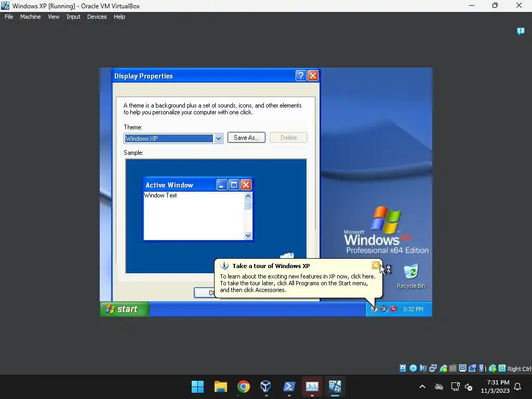This screenshot has height=399, width=532.
Task: Open the VirtualBox File menu
Action: click(x=9, y=17)
